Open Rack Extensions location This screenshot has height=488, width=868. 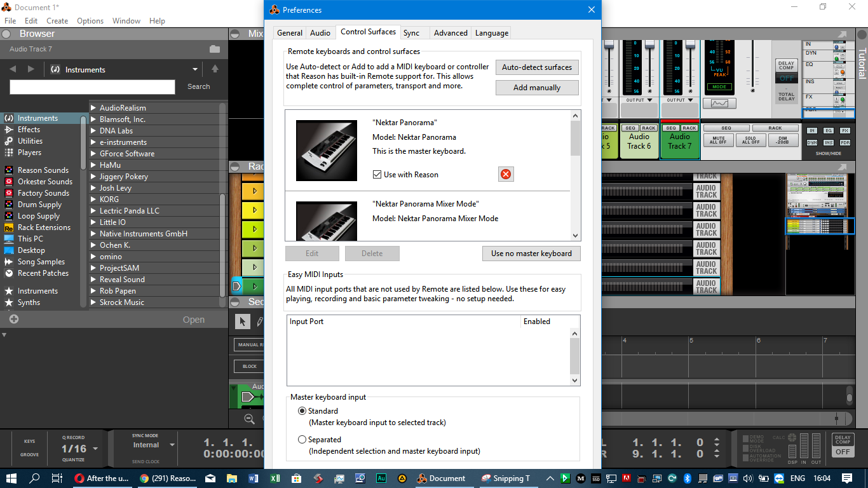pos(44,227)
